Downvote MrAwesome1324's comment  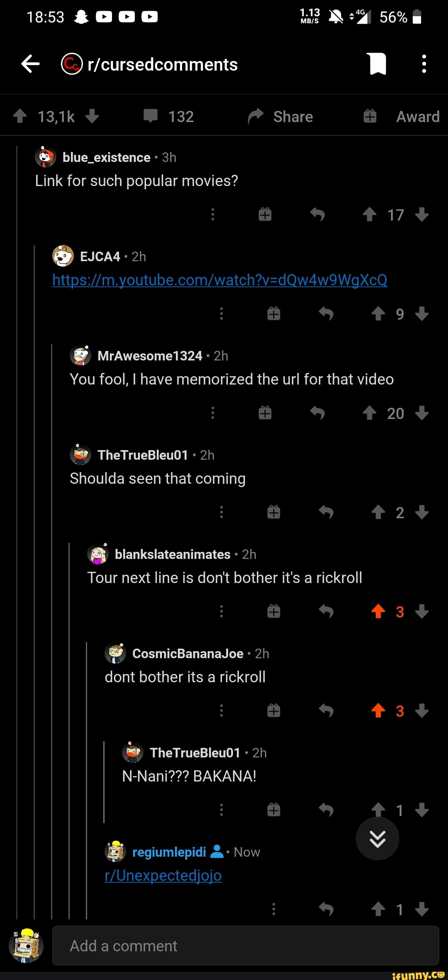[x=422, y=413]
